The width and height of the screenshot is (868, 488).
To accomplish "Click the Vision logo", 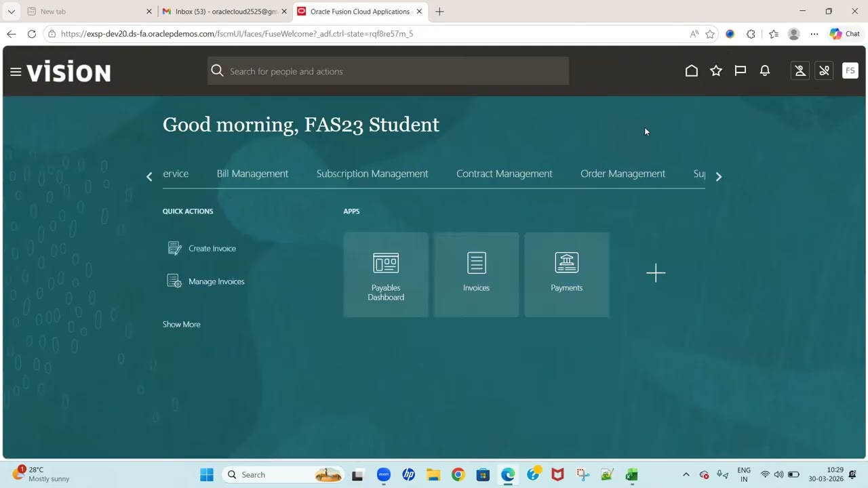I will pos(68,71).
